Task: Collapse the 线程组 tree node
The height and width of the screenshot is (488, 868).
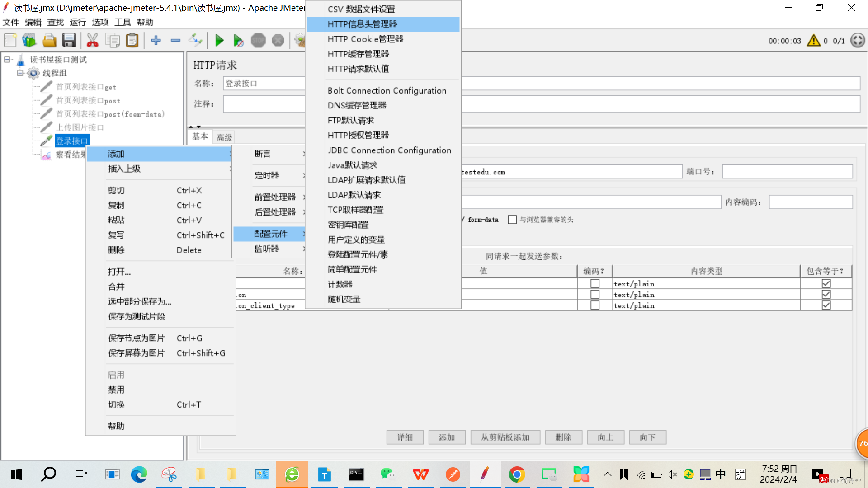Action: click(x=20, y=73)
